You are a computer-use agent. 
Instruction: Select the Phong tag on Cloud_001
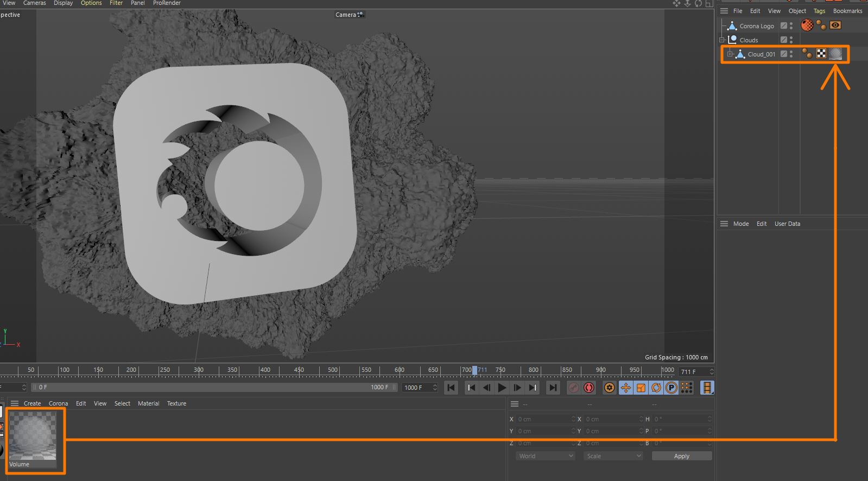(x=807, y=53)
